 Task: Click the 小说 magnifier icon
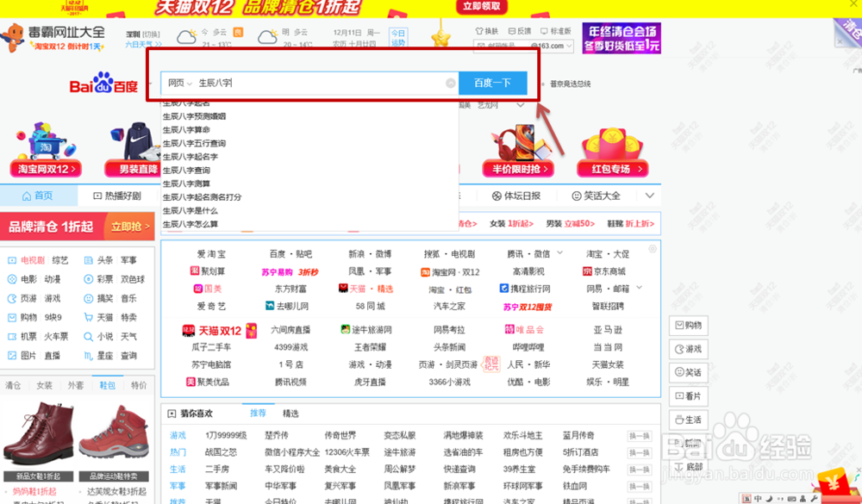click(88, 336)
